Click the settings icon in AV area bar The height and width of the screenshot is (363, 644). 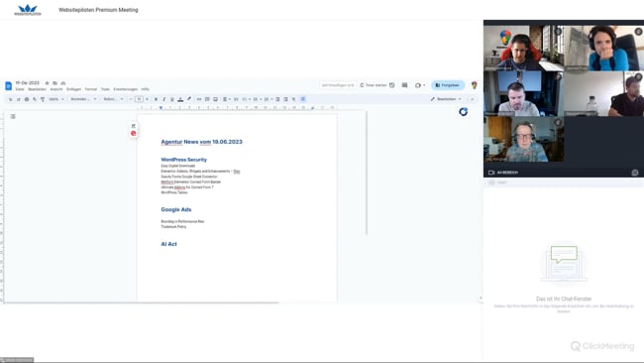tap(635, 173)
